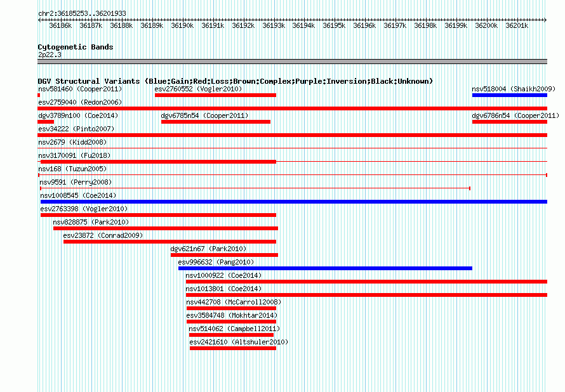Click the nsv1008545 (Coe2014) label
The width and height of the screenshot is (565, 392).
[78, 195]
